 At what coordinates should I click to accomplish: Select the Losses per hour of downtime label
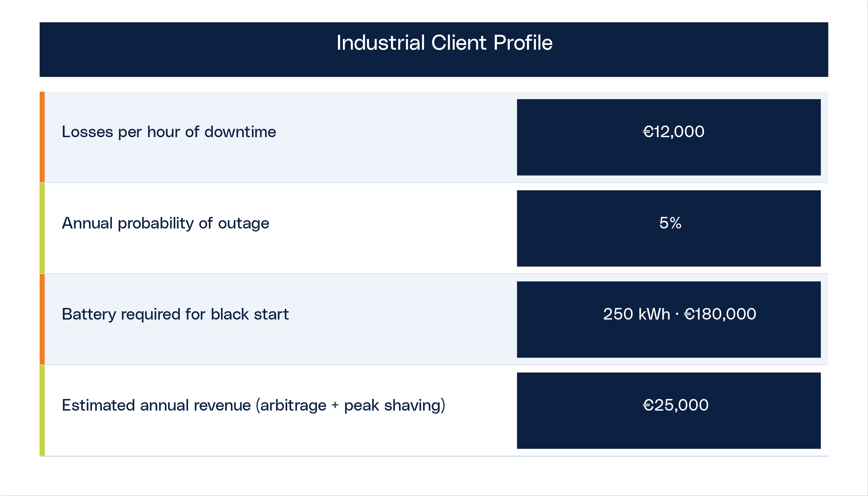169,132
